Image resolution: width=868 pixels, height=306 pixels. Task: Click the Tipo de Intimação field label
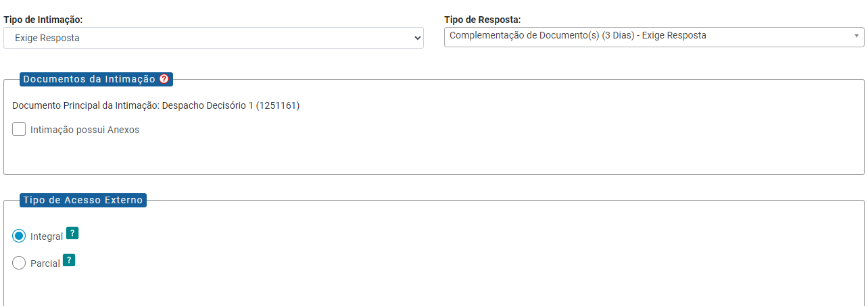[48, 19]
